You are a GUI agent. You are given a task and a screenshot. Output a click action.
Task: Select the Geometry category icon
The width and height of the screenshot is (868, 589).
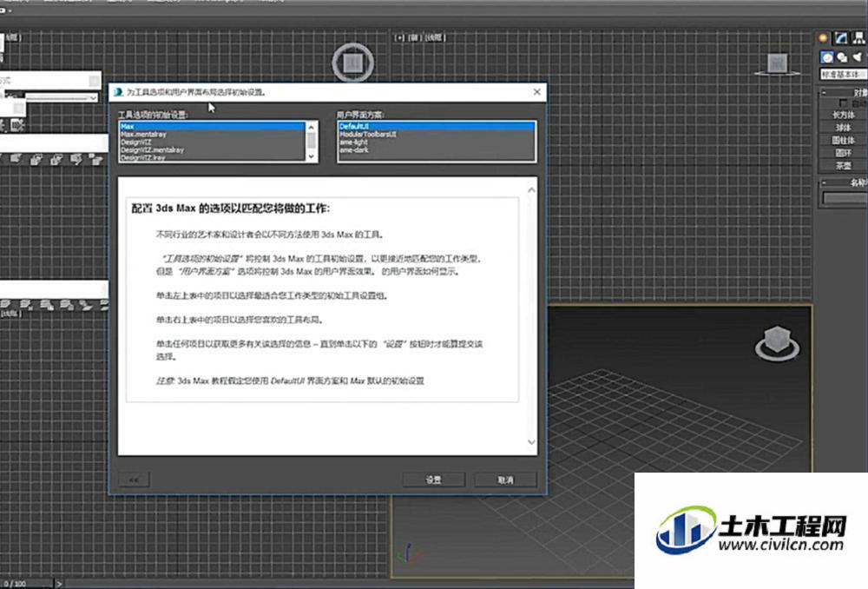coord(827,57)
